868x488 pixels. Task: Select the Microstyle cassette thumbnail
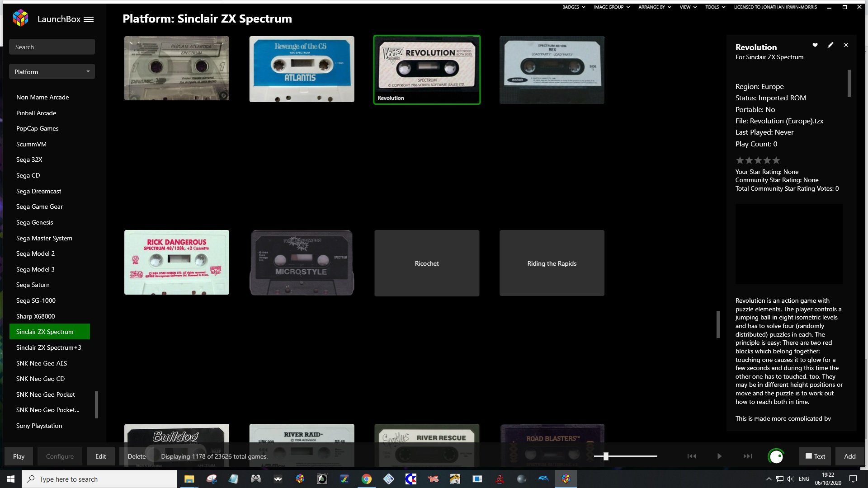tap(302, 263)
